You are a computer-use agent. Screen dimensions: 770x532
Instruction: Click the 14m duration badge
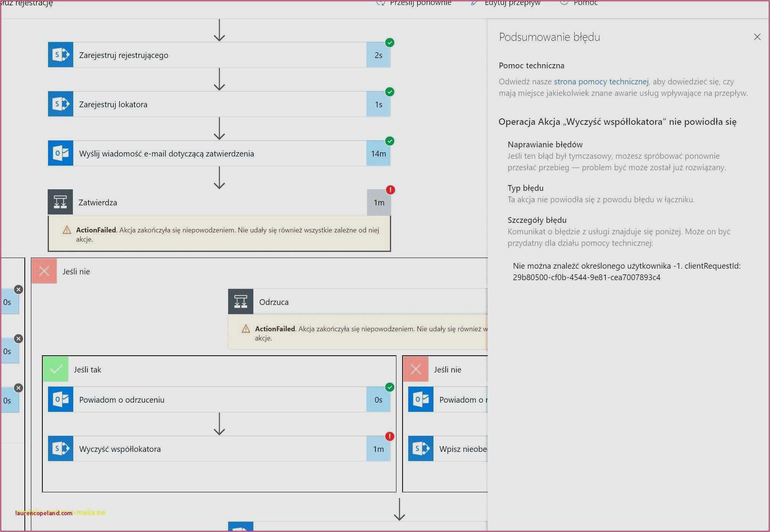[x=378, y=153]
